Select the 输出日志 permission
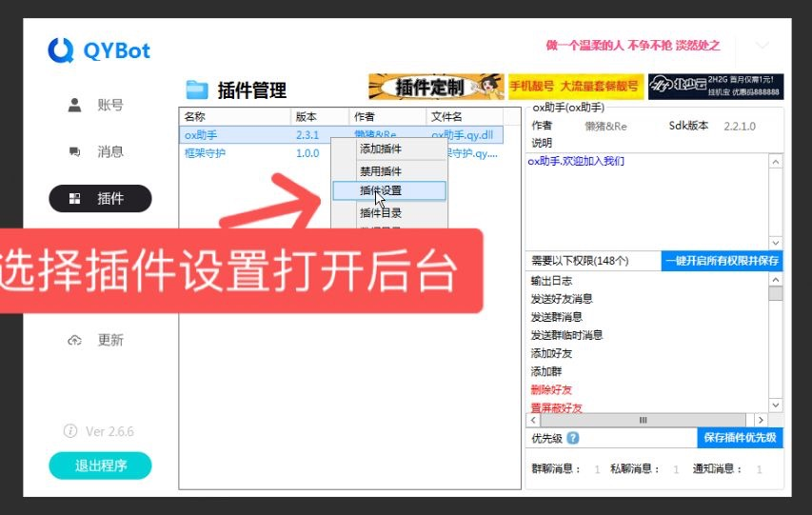This screenshot has height=515, width=812. click(551, 281)
